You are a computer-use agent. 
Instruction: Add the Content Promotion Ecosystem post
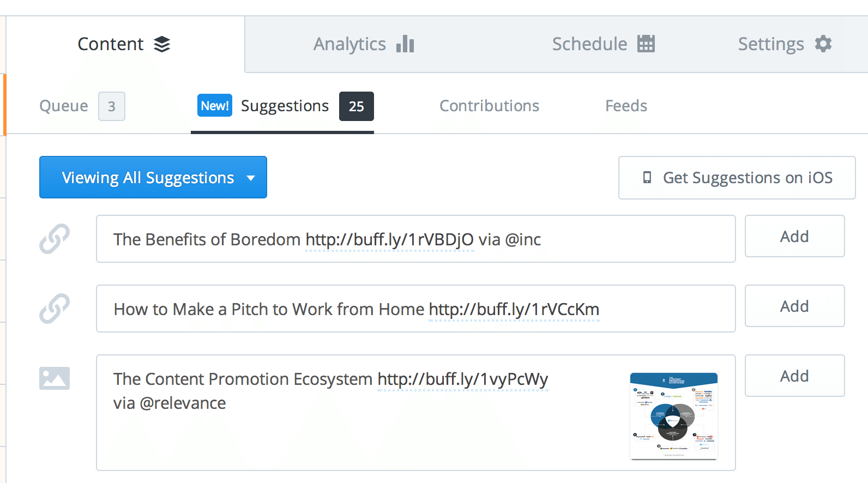coord(794,376)
